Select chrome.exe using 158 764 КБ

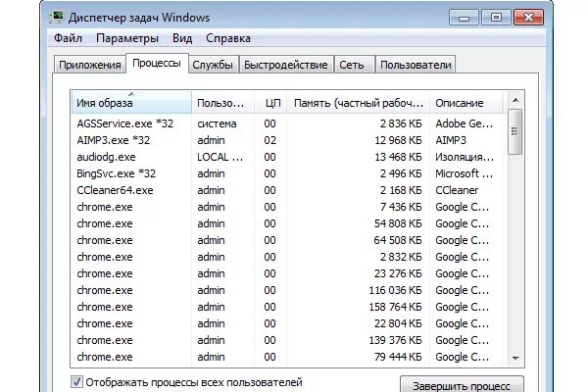[288, 307]
